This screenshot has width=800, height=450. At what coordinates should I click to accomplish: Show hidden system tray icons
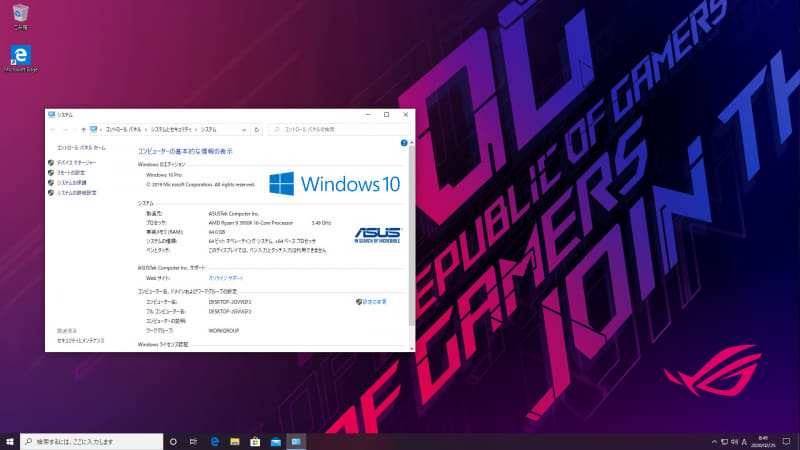[x=714, y=442]
